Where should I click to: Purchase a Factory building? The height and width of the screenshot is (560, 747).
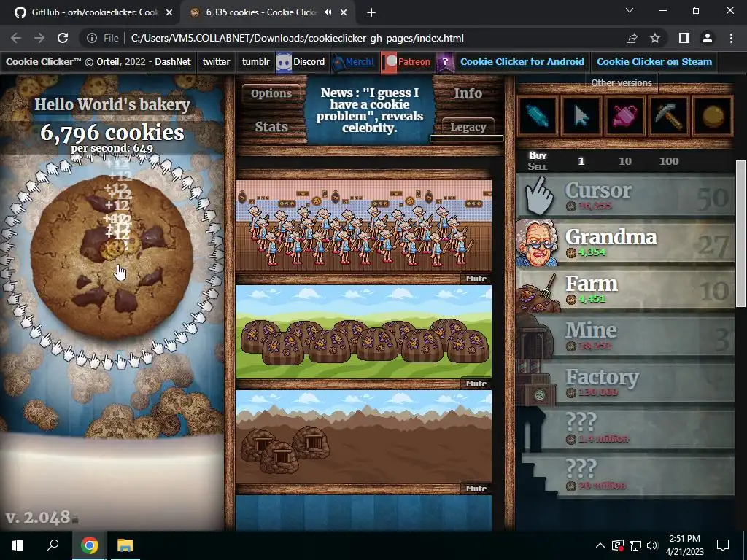[625, 383]
